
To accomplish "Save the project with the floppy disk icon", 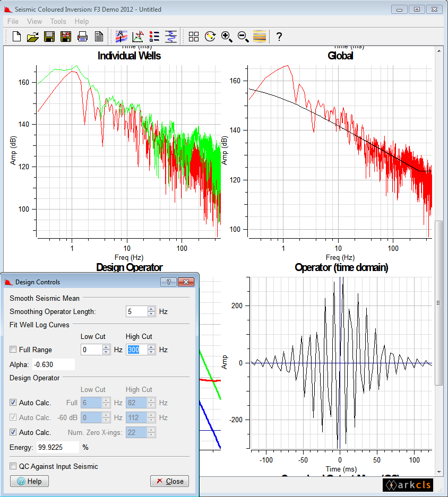I will click(49, 37).
